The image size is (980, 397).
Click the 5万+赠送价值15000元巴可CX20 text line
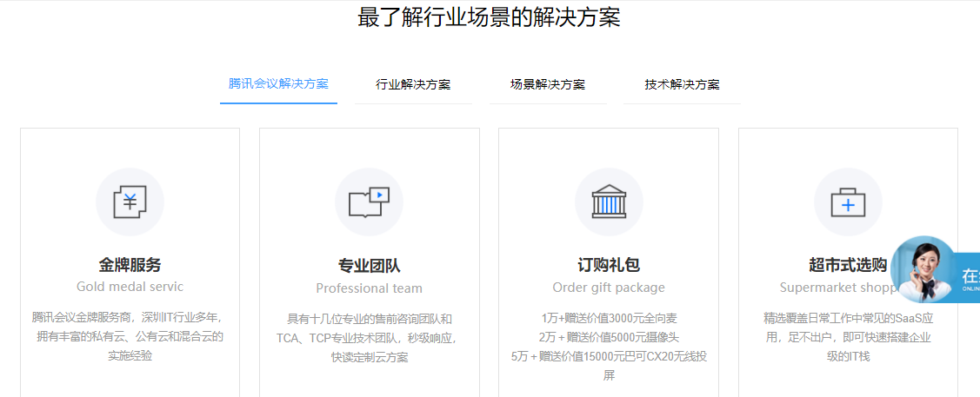pos(609,356)
